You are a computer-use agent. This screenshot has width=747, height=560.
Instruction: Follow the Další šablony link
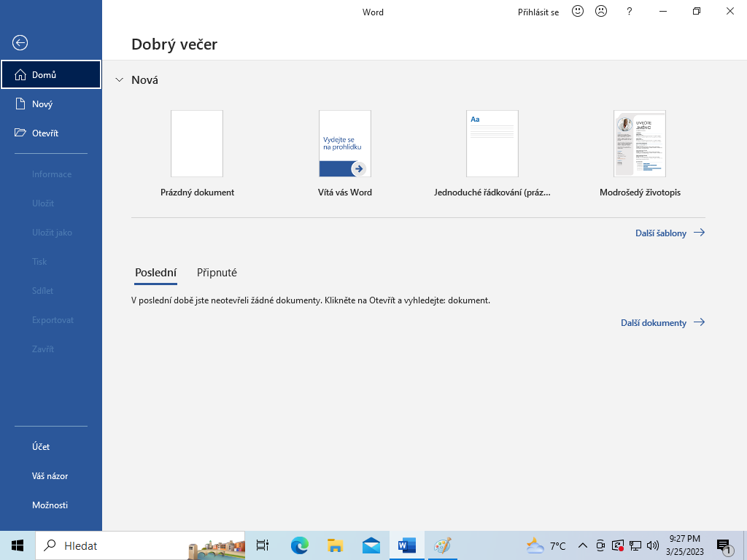(670, 233)
